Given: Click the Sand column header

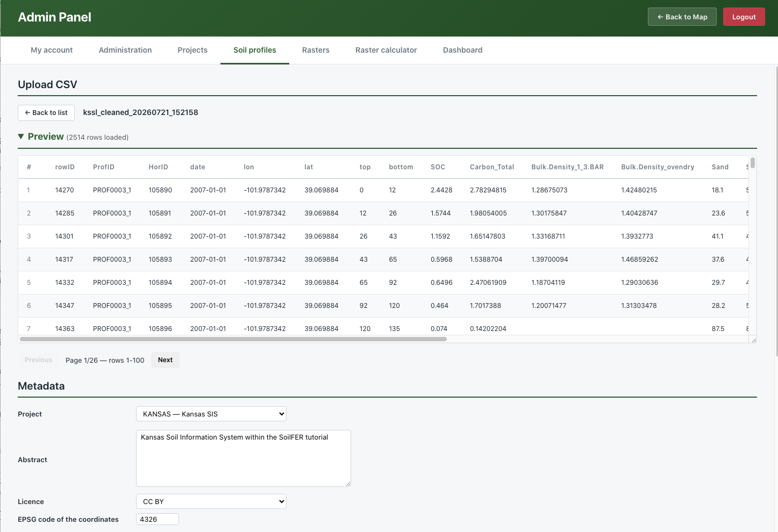Looking at the screenshot, I should [x=720, y=167].
